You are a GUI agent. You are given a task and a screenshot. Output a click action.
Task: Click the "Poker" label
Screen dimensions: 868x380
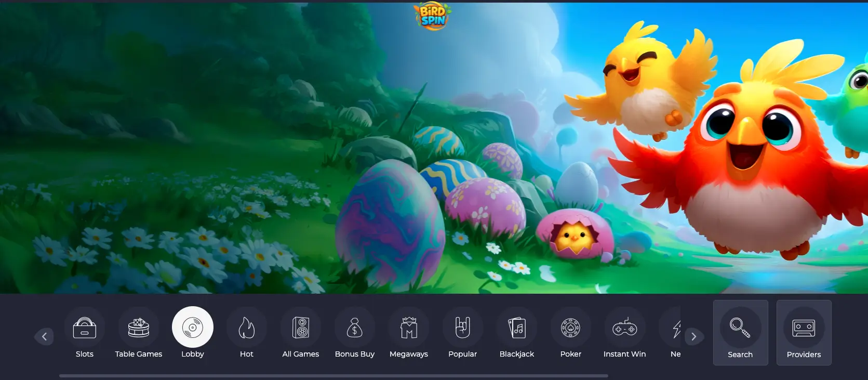click(571, 354)
